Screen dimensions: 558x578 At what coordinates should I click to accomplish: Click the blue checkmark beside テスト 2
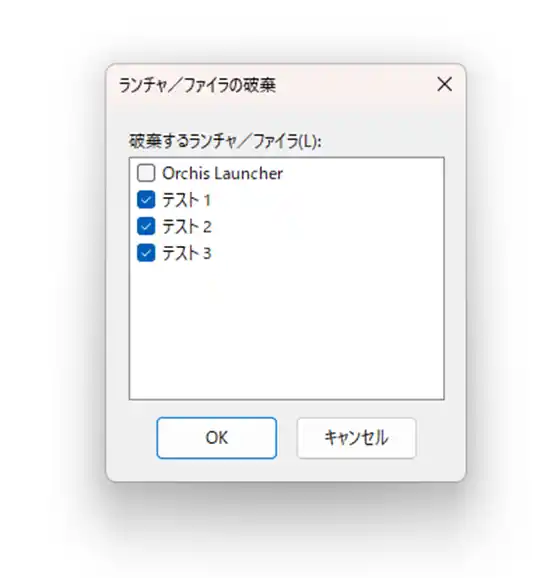point(146,226)
